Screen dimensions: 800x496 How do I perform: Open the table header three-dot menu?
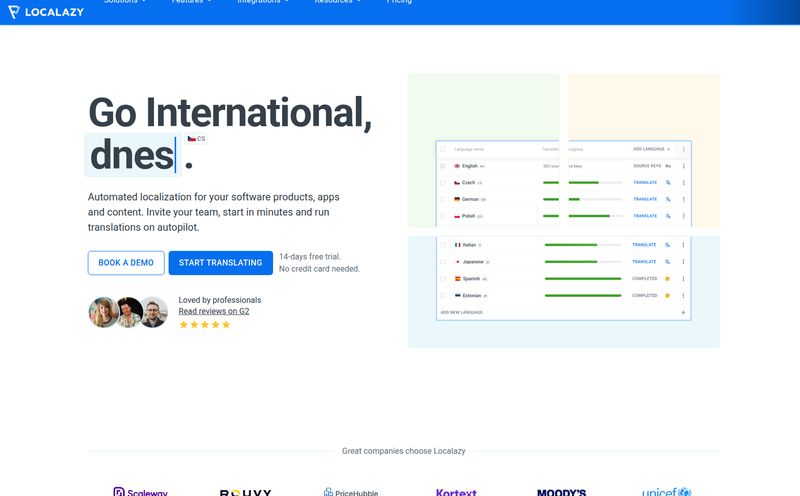coord(684,149)
